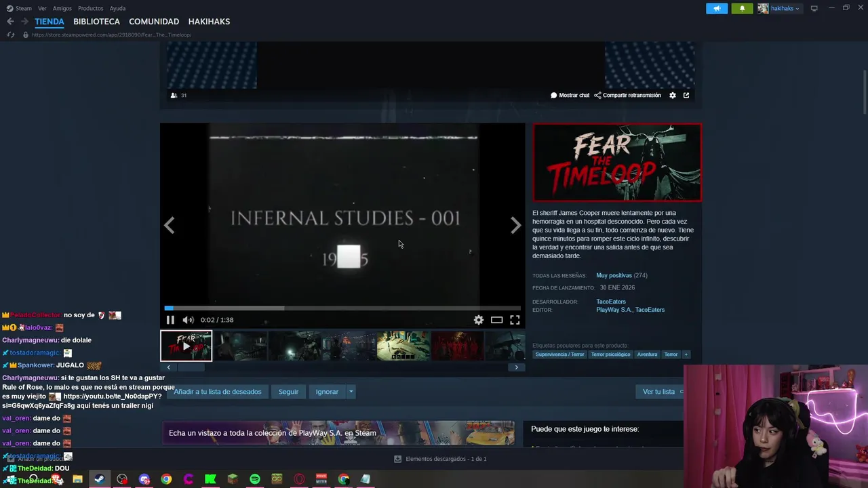Open the HAKIHAKS profile tab
This screenshot has height=488, width=868.
[x=209, y=22]
